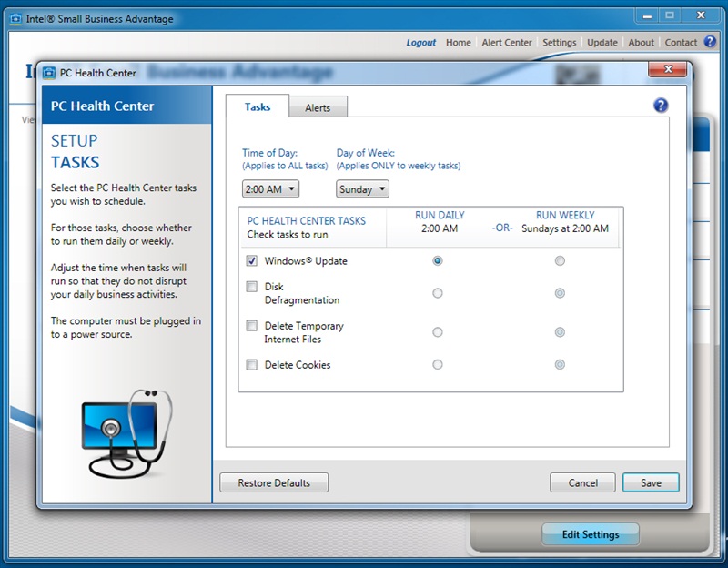Click Update in the top navigation
Screen dimensions: 728x568
click(602, 42)
